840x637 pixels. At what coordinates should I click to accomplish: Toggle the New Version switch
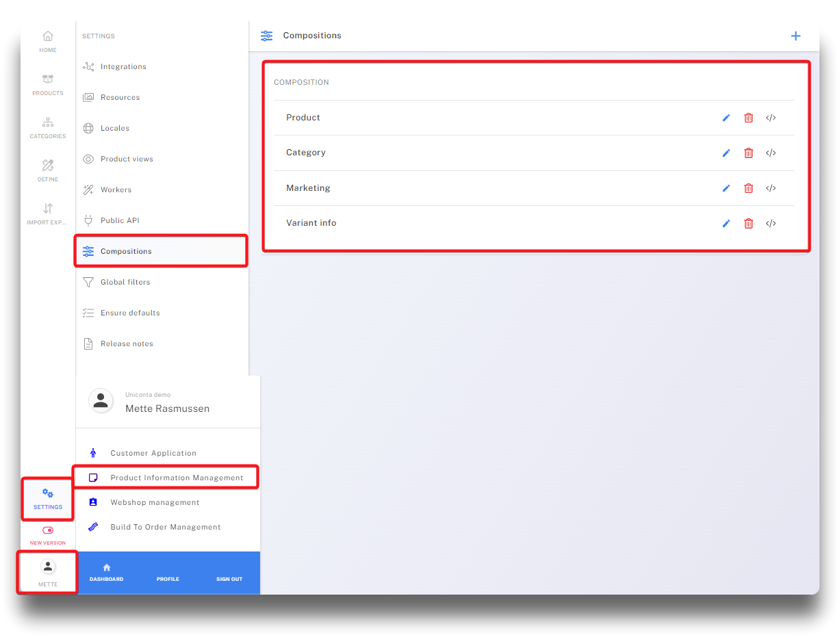point(48,530)
